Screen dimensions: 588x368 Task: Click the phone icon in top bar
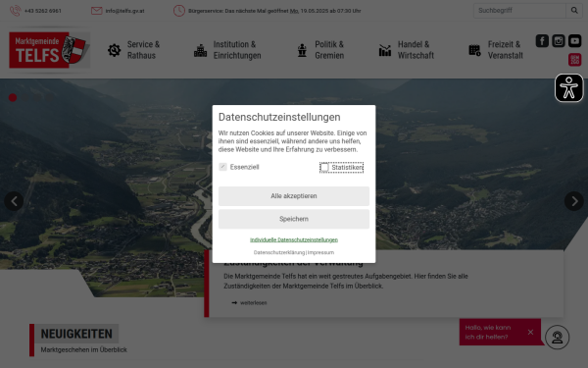(15, 11)
